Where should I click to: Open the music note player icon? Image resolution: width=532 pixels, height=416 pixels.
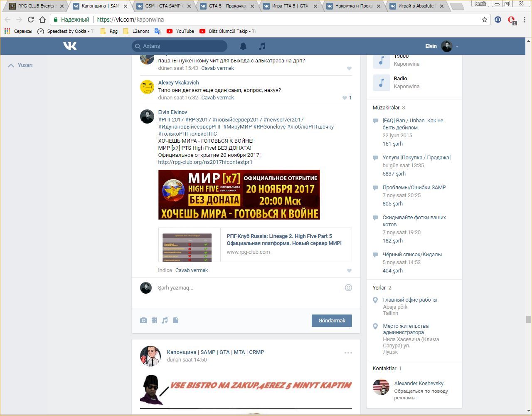tap(262, 46)
